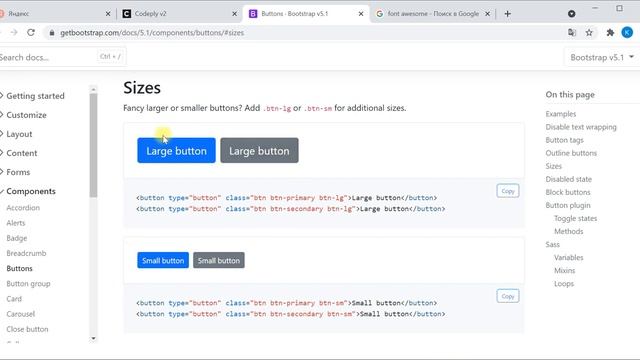Click the blue Large button
Image resolution: width=640 pixels, height=360 pixels.
[176, 151]
